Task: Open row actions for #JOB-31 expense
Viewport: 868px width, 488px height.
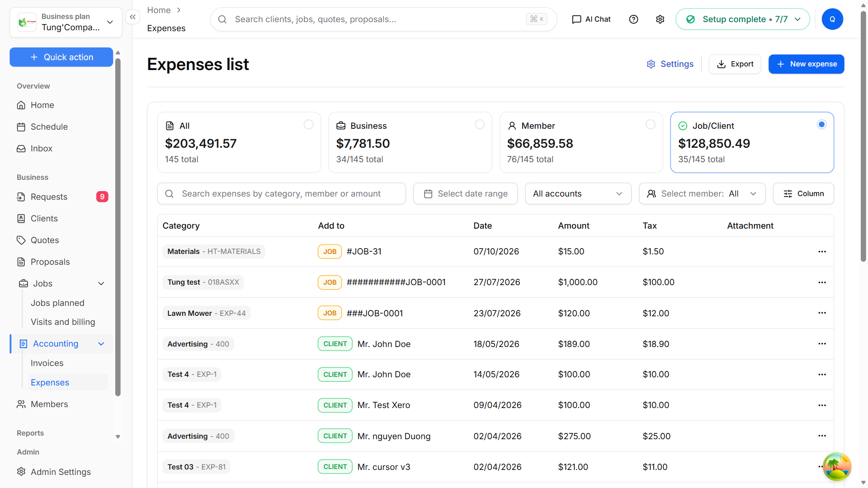Action: [822, 252]
